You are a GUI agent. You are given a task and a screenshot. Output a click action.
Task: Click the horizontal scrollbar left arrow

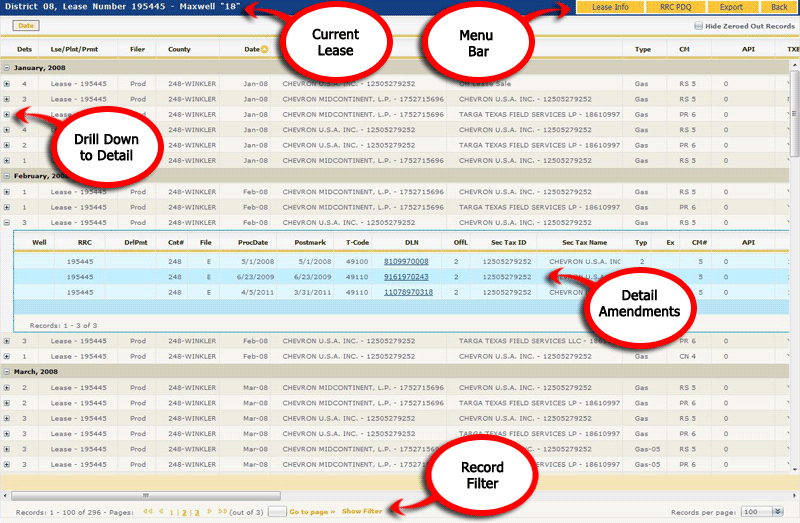(x=5, y=495)
